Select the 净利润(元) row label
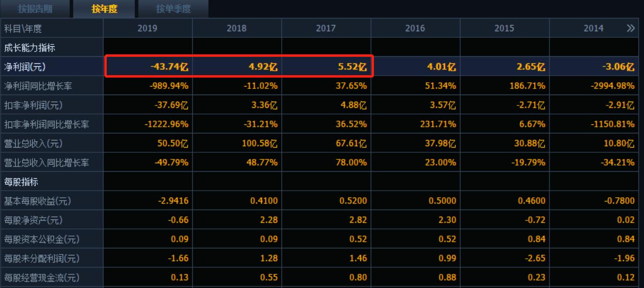The height and width of the screenshot is (288, 644). pyautogui.click(x=25, y=67)
